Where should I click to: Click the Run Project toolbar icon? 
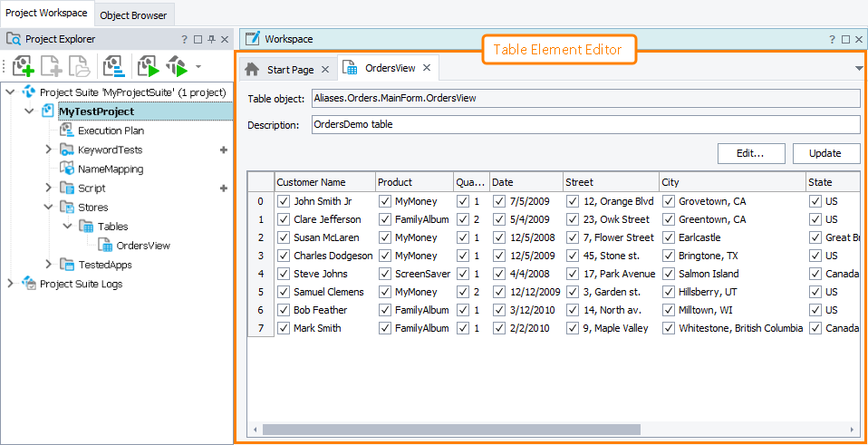pyautogui.click(x=147, y=66)
